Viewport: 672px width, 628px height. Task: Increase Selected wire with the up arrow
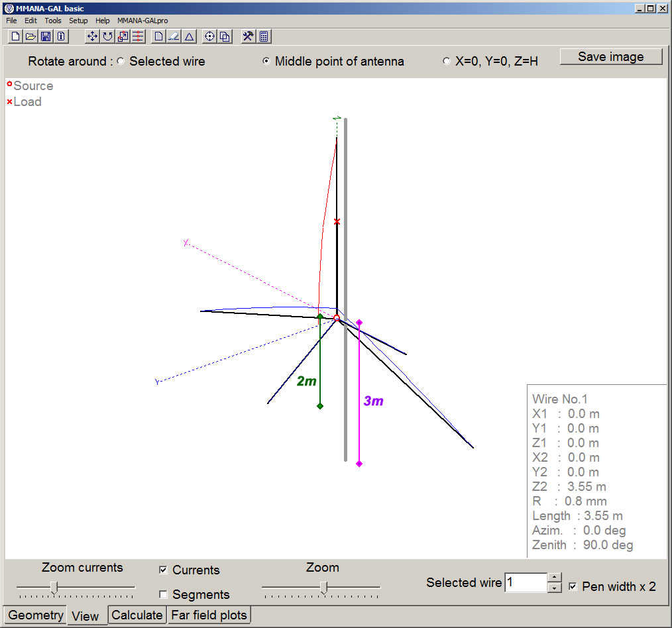(x=554, y=578)
